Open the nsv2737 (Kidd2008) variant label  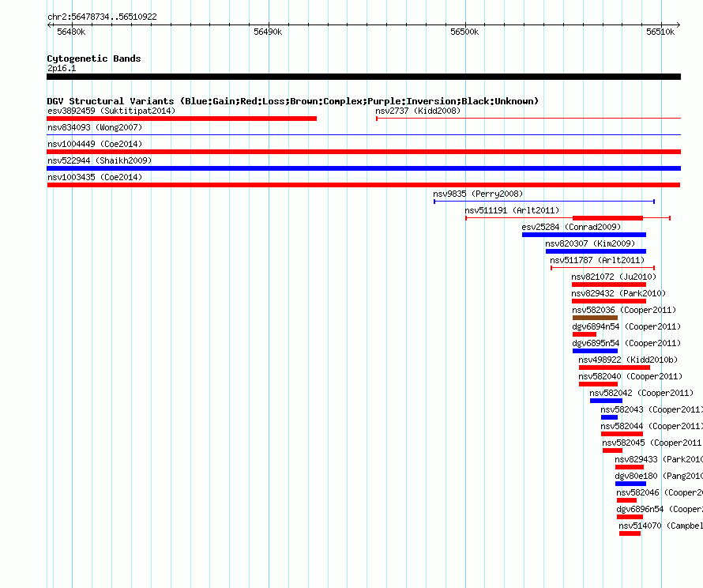418,111
